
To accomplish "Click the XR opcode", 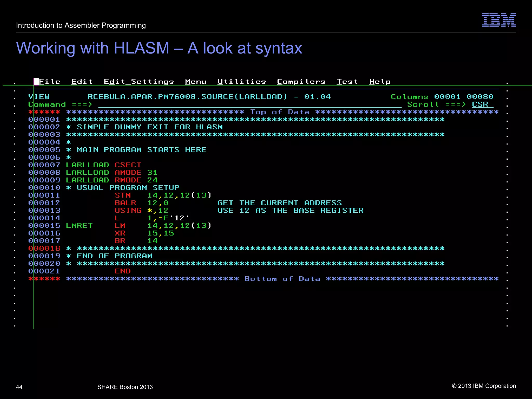I will [x=120, y=233].
